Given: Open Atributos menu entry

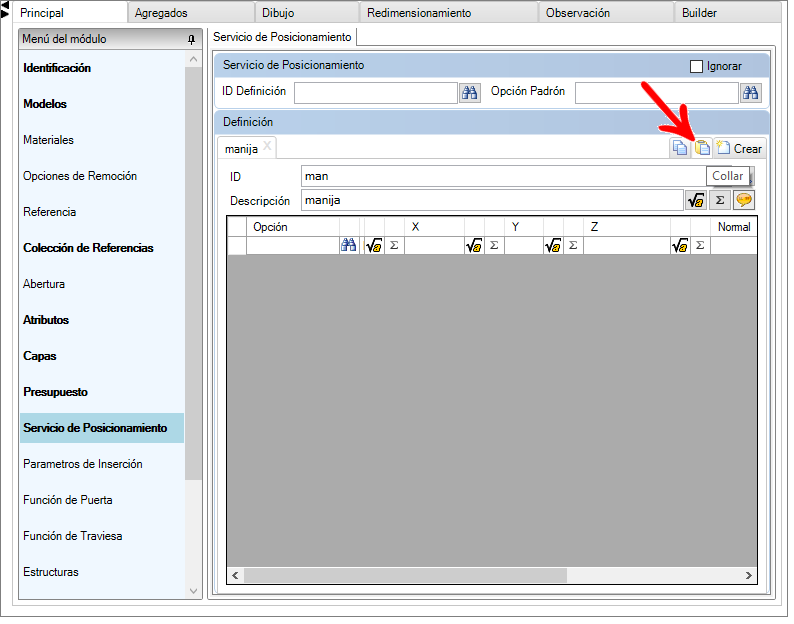Looking at the screenshot, I should click(x=46, y=320).
